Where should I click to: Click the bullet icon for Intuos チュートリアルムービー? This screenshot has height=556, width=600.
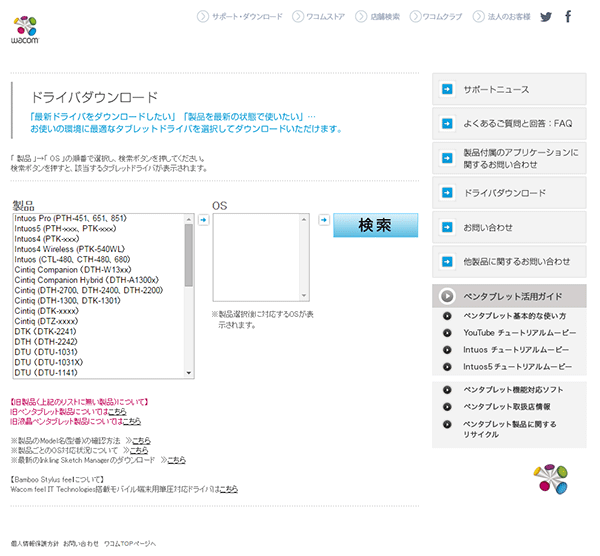point(447,350)
